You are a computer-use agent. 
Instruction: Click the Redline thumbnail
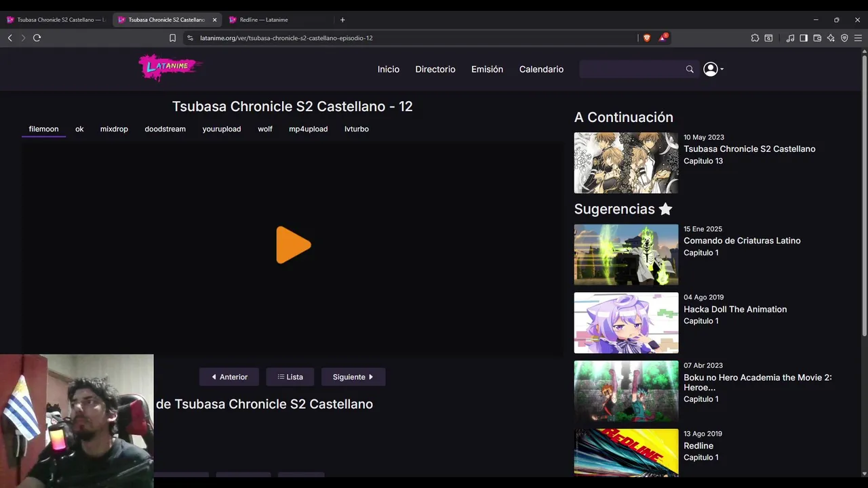(x=626, y=453)
